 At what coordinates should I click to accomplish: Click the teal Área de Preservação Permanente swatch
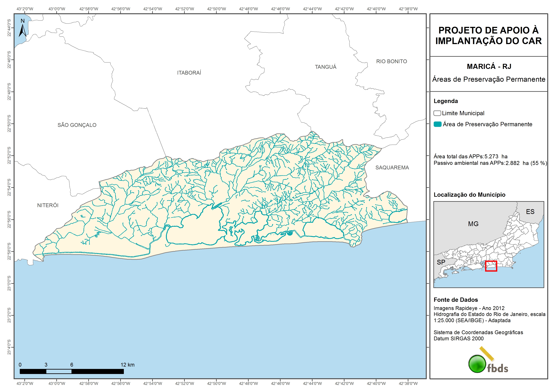[437, 124]
